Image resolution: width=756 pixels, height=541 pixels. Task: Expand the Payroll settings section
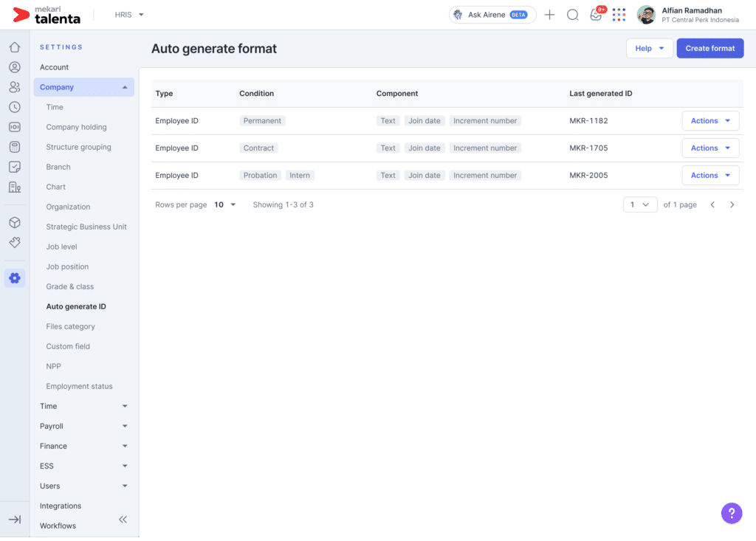83,426
